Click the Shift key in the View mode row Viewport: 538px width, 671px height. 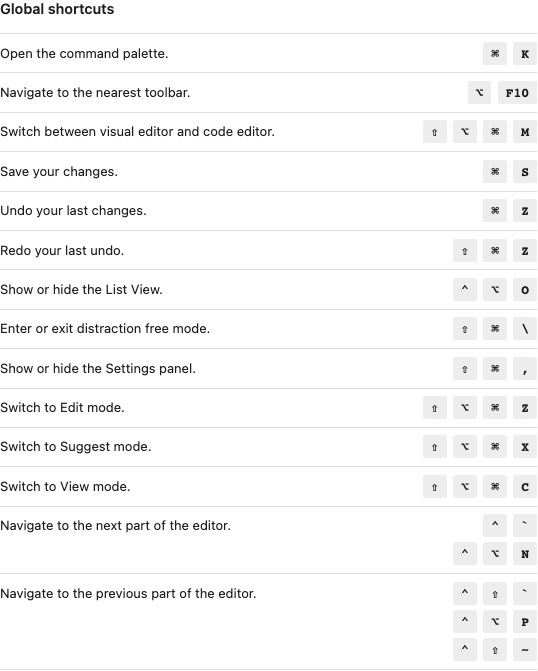pyautogui.click(x=435, y=487)
